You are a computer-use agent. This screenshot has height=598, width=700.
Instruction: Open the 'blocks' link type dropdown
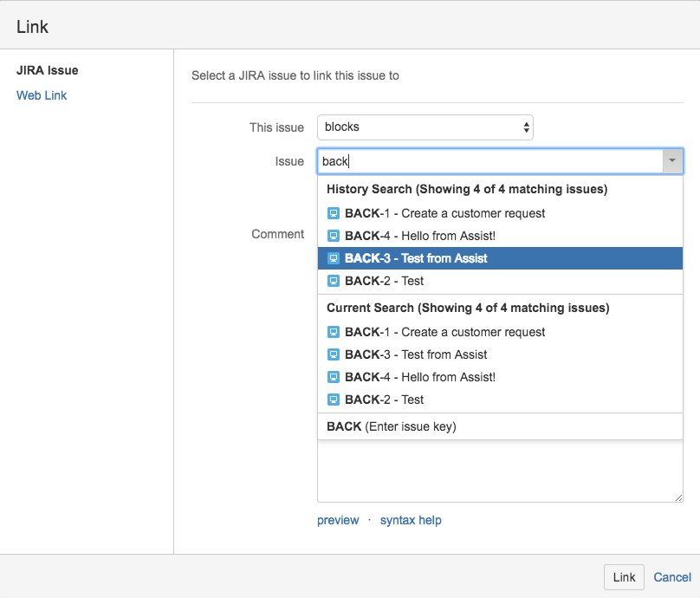click(425, 127)
